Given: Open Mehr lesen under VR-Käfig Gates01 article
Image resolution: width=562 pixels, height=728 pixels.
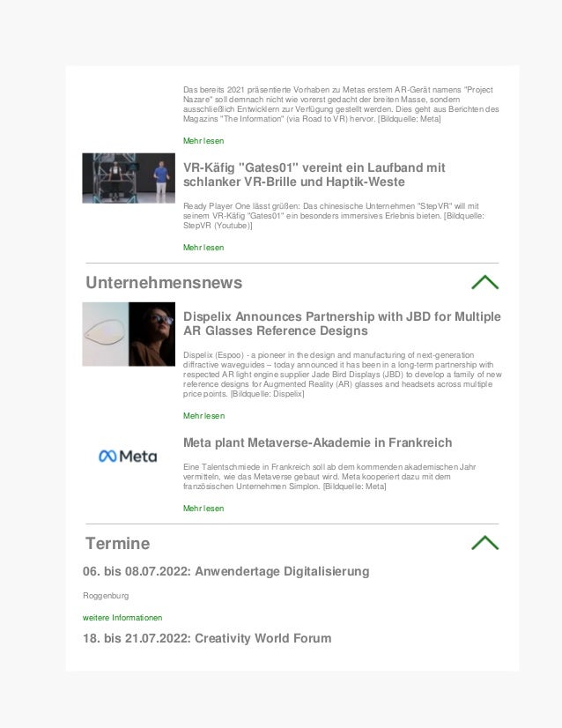Looking at the screenshot, I should (203, 248).
